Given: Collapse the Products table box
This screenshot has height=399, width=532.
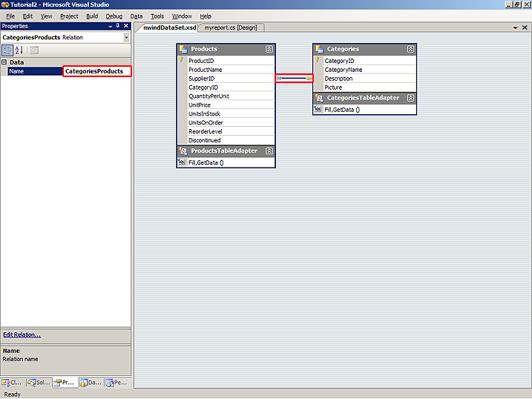Looking at the screenshot, I should [x=269, y=49].
